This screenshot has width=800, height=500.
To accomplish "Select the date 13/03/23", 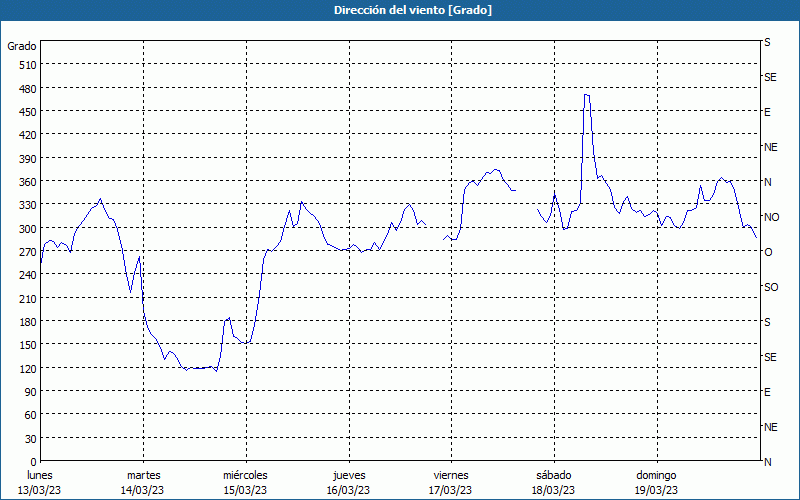I will point(39,491).
